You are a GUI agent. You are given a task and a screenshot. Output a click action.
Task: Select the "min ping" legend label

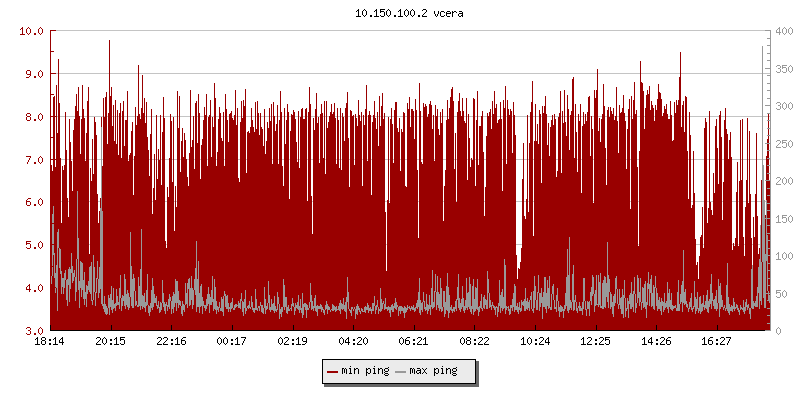click(365, 371)
